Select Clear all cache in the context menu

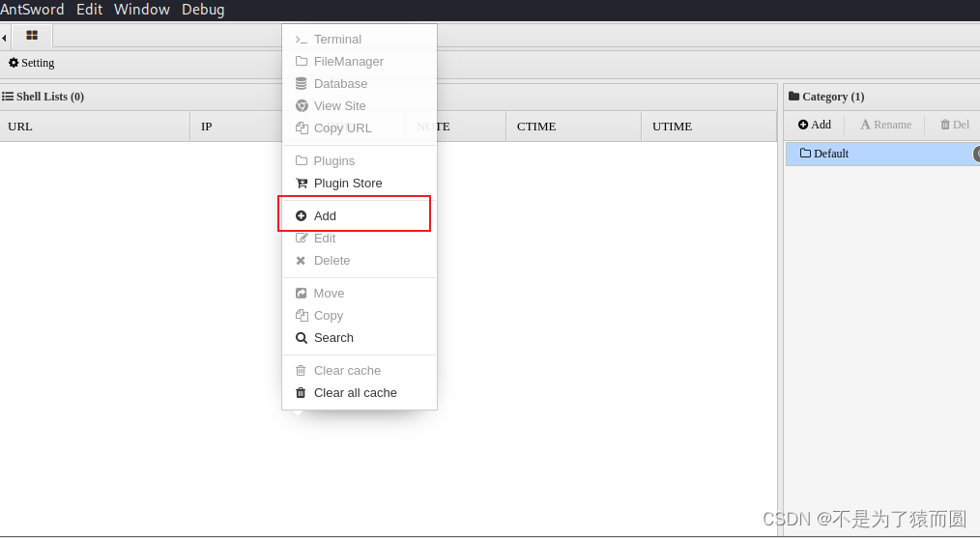click(x=360, y=393)
